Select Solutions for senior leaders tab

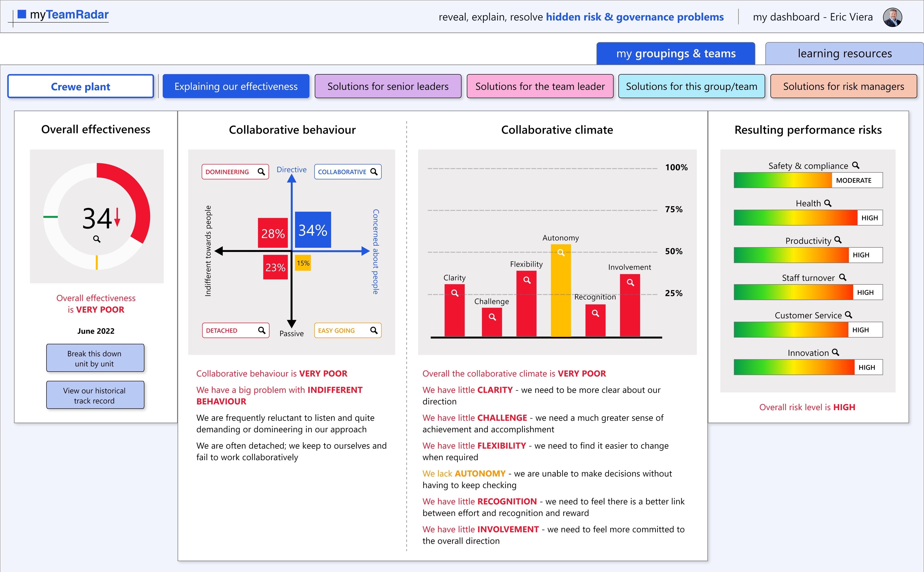pos(388,86)
